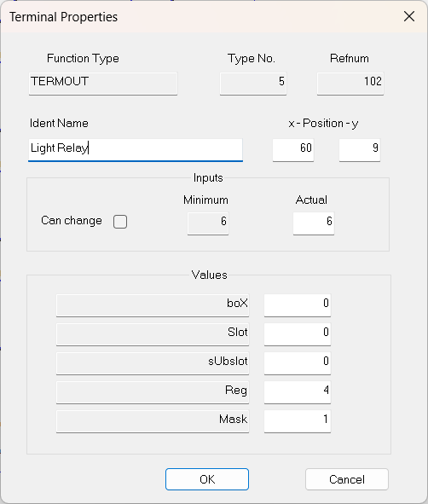This screenshot has width=428, height=504.
Task: Edit the Reg value field
Action: (x=298, y=391)
